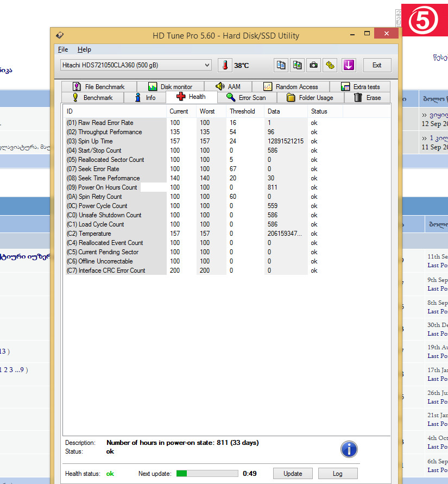Viewport: 448px width, 484px height.
Task: Click the Exit button
Action: [x=376, y=65]
